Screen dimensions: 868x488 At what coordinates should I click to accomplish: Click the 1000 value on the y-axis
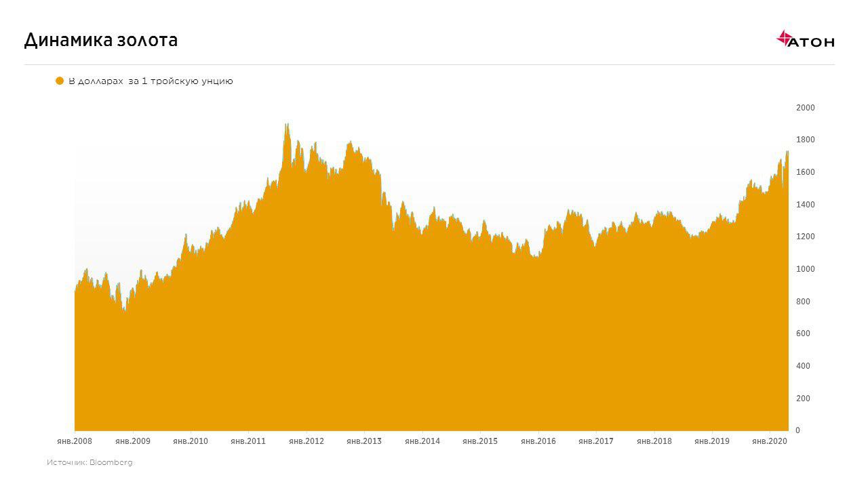(x=805, y=269)
